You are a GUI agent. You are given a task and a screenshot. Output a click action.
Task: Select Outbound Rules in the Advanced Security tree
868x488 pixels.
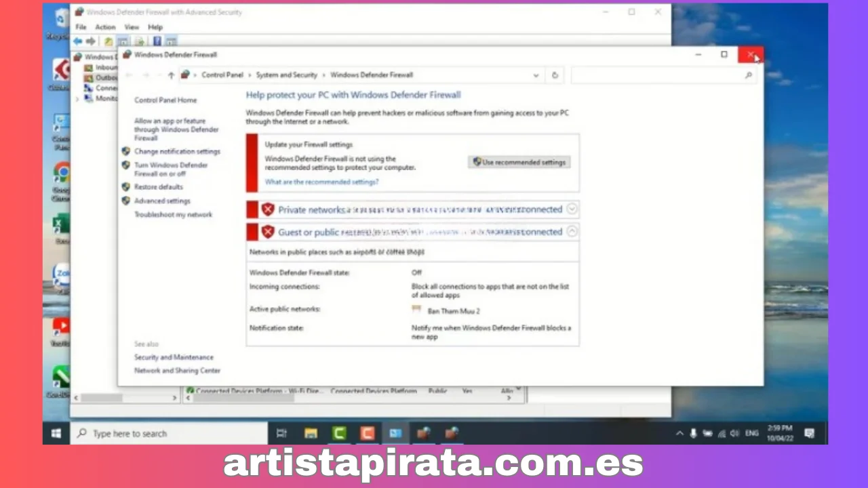100,77
